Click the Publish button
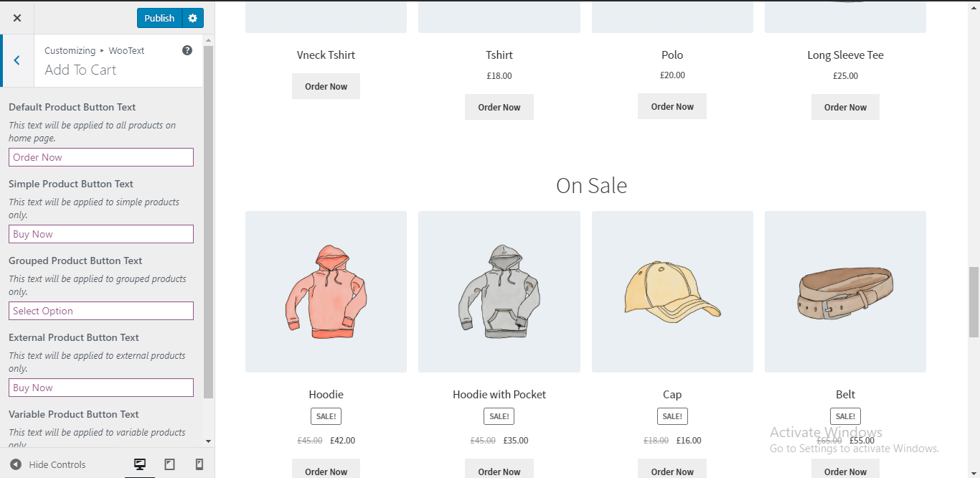This screenshot has width=980, height=478. [159, 18]
